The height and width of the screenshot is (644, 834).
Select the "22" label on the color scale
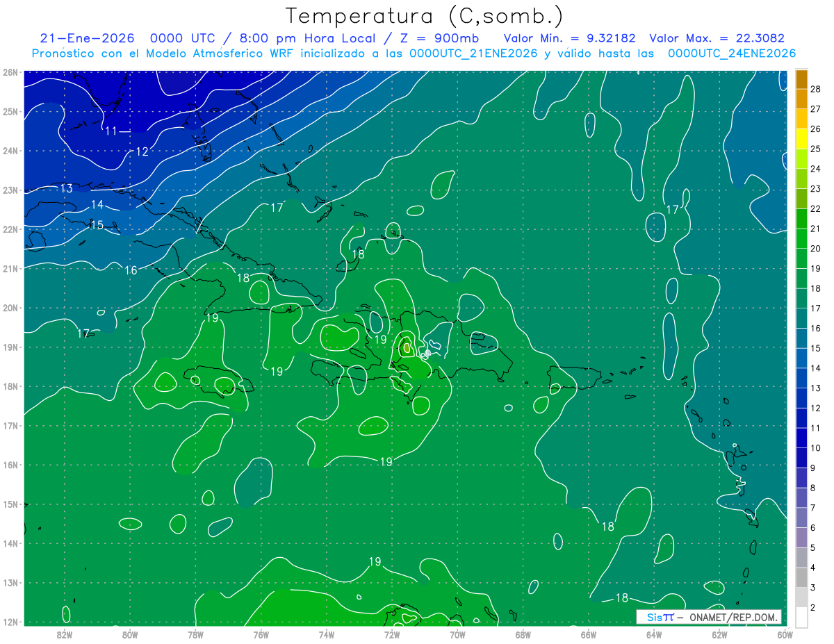816,208
